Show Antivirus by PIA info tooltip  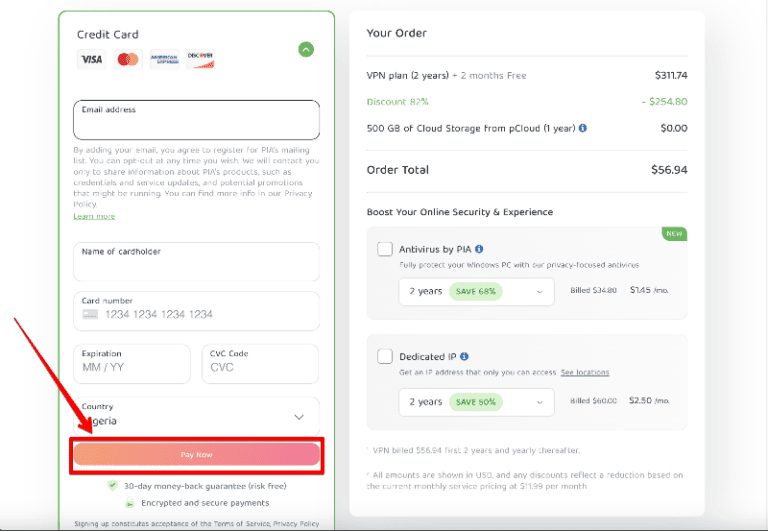click(480, 249)
